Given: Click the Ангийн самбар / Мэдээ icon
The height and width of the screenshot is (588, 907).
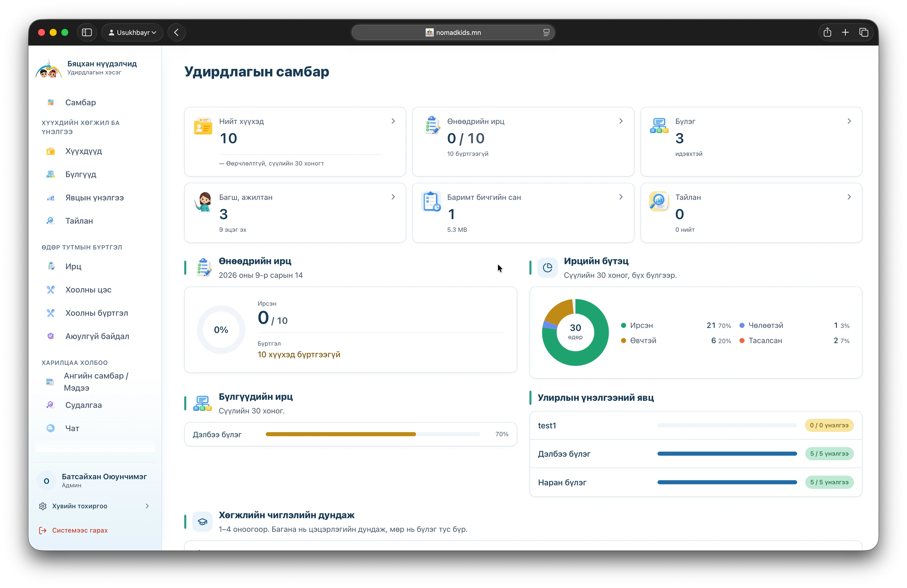Looking at the screenshot, I should (x=50, y=382).
